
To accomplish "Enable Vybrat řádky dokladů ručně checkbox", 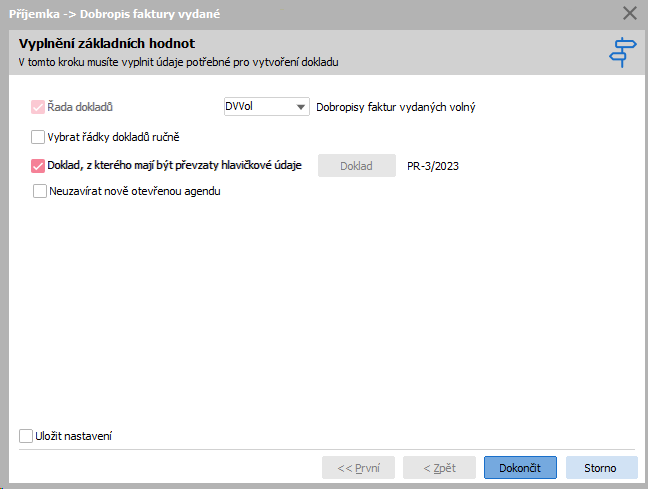I will click(38, 137).
